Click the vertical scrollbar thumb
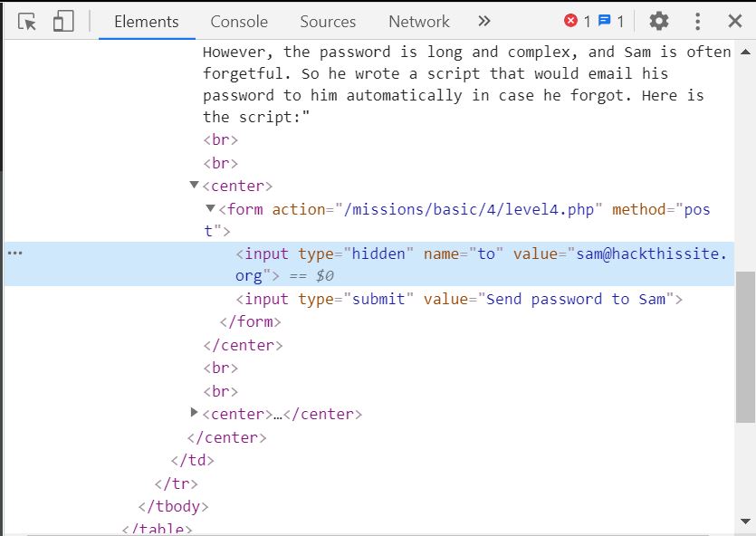 (x=745, y=347)
